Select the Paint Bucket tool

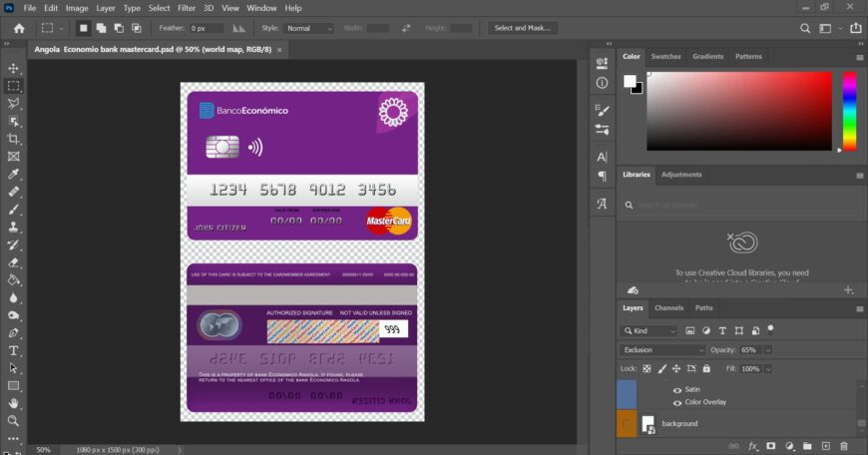(13, 280)
